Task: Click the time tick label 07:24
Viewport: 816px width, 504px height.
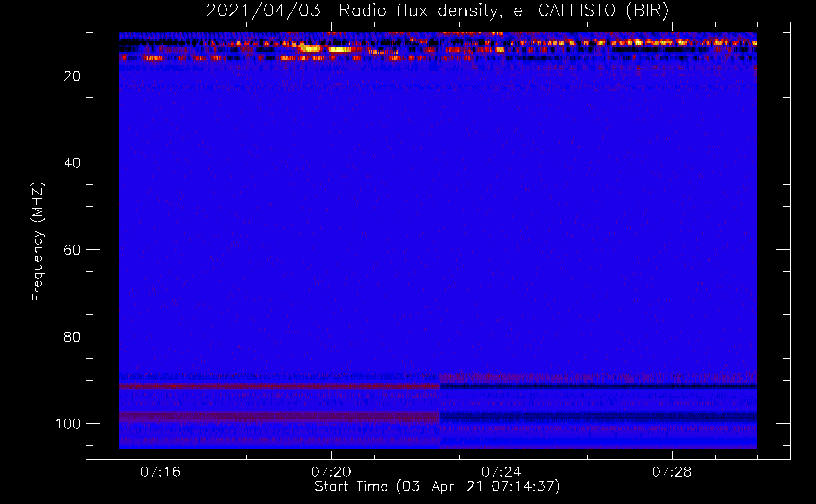Action: click(501, 472)
